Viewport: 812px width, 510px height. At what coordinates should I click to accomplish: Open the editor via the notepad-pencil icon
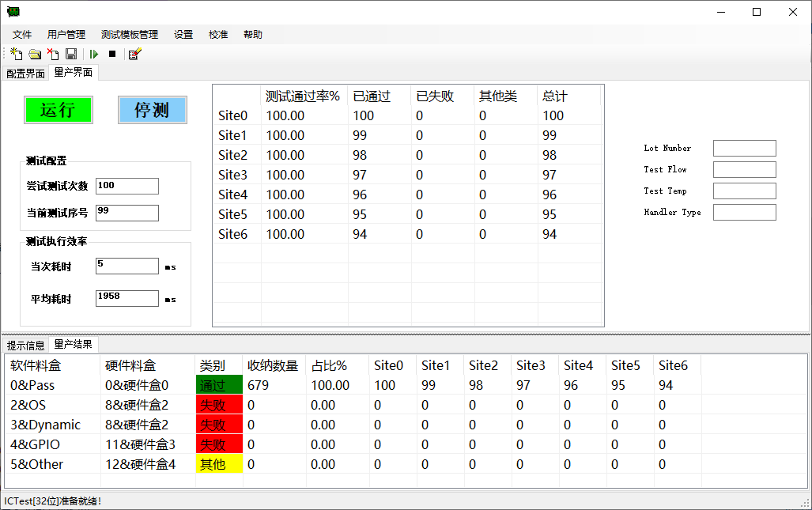pos(134,53)
